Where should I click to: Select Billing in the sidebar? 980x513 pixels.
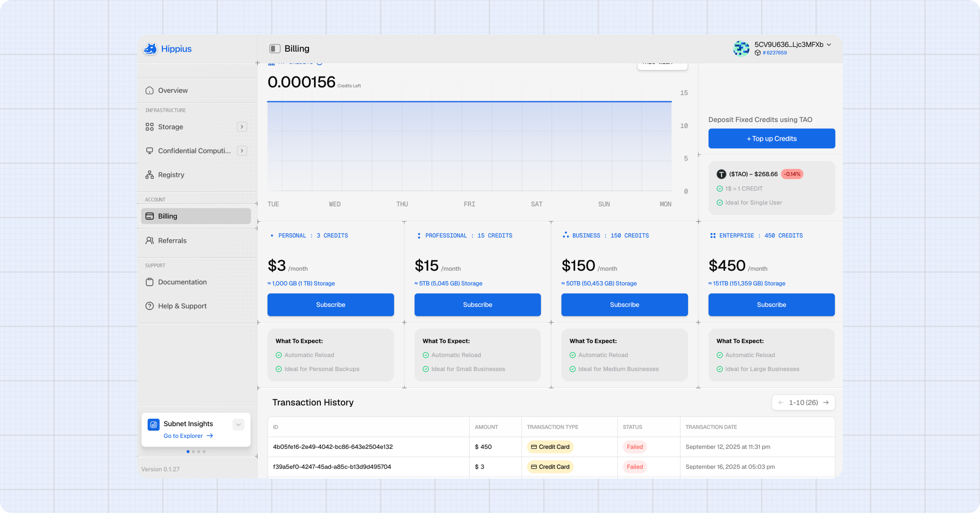click(x=196, y=216)
